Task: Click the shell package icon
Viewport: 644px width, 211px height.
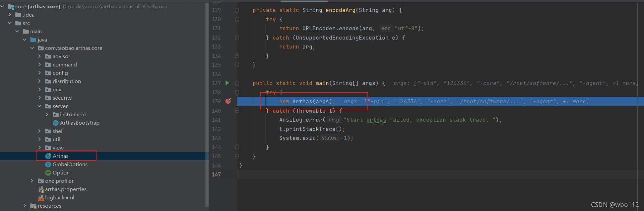Action: (48, 131)
